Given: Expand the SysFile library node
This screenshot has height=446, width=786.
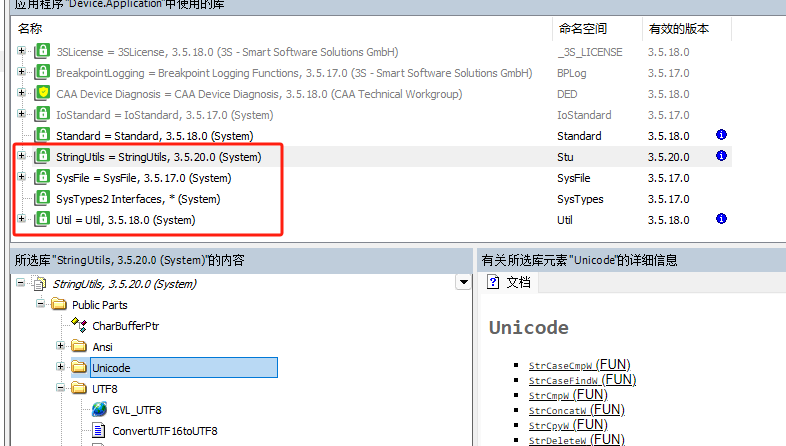Looking at the screenshot, I should click(x=22, y=178).
